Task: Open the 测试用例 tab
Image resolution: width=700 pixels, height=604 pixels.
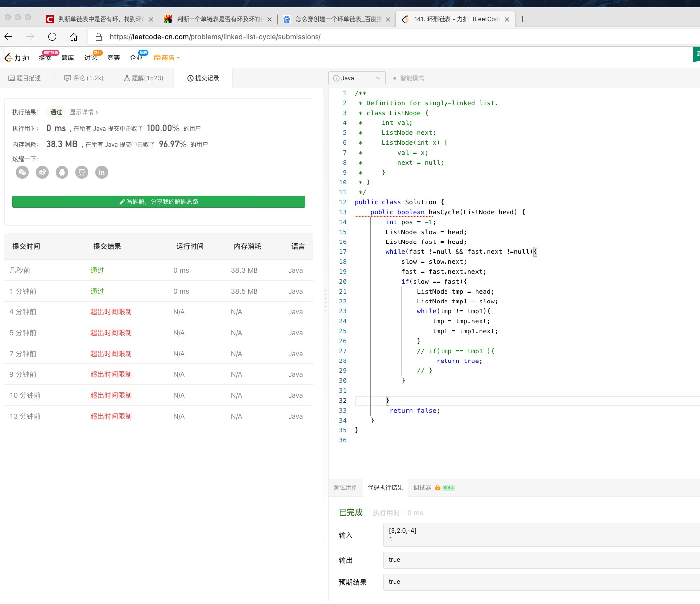Action: pyautogui.click(x=346, y=488)
